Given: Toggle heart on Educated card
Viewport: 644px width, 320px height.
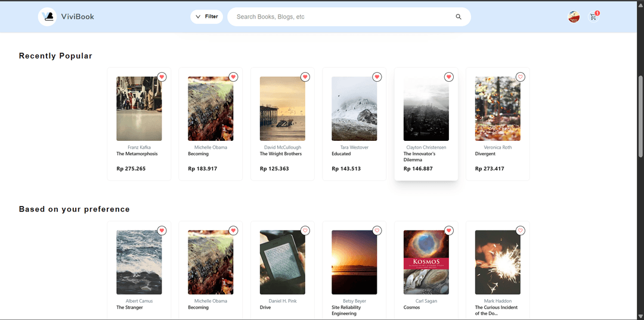Looking at the screenshot, I should pos(377,77).
